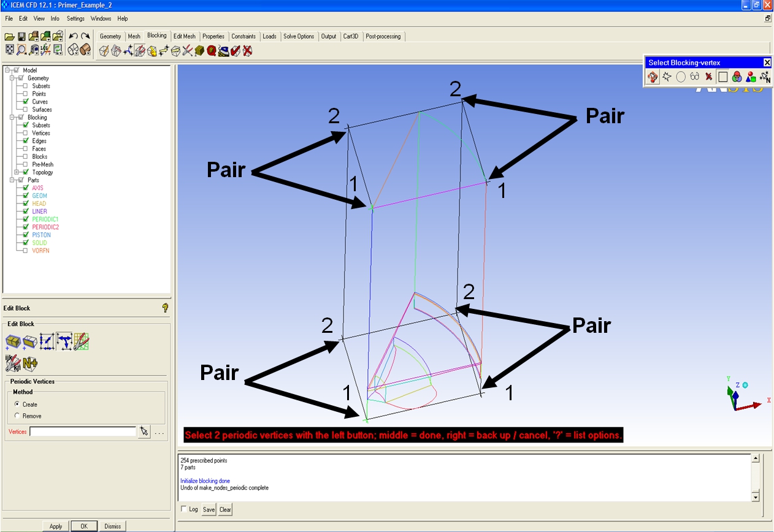This screenshot has height=532, width=774.
Task: Open the Settings menu
Action: pos(75,18)
